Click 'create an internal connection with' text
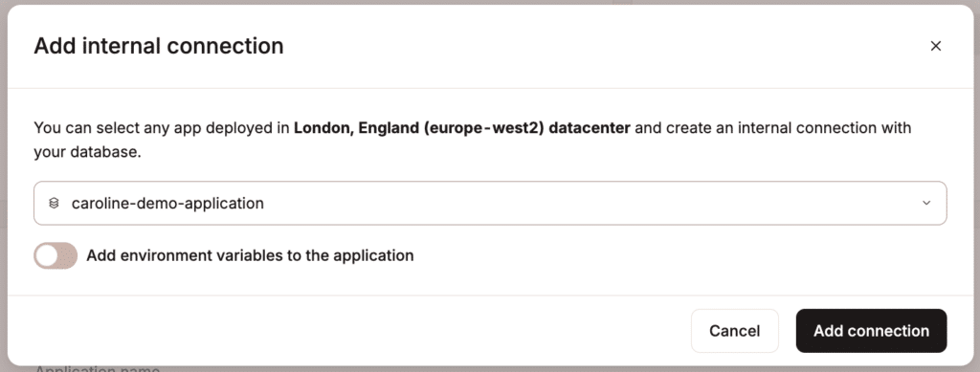 click(x=789, y=128)
